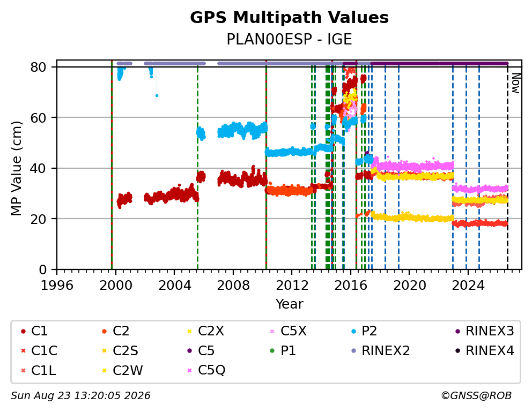Select the C5X legend label

coord(293,331)
